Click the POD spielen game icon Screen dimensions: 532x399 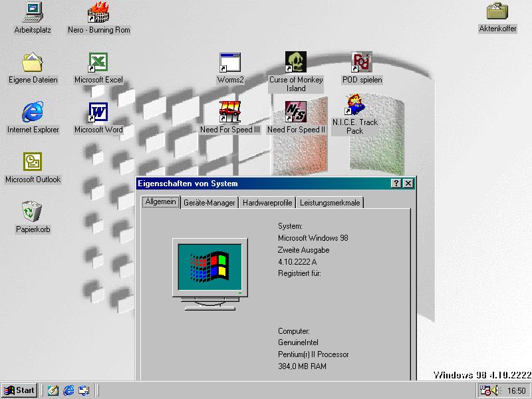click(x=362, y=63)
